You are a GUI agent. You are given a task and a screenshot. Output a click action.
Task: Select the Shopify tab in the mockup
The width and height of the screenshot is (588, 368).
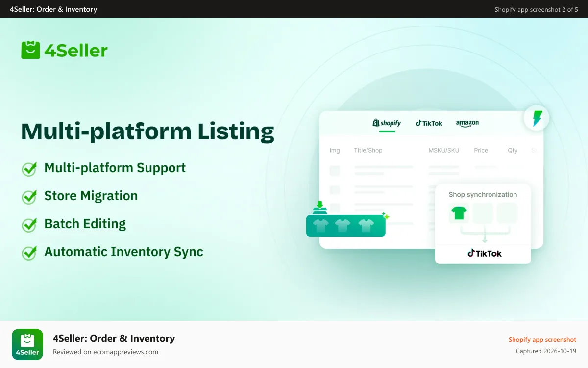click(387, 123)
